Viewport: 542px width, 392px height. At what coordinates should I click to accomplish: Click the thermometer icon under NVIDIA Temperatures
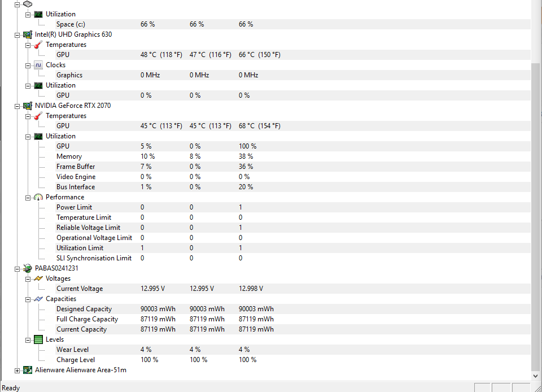click(38, 116)
